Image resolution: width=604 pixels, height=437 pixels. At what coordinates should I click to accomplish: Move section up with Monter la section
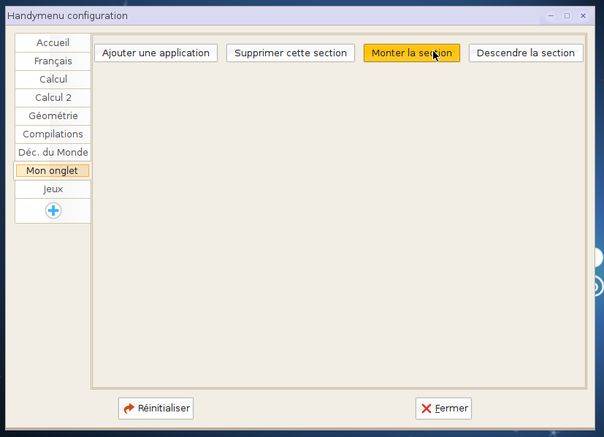[412, 53]
